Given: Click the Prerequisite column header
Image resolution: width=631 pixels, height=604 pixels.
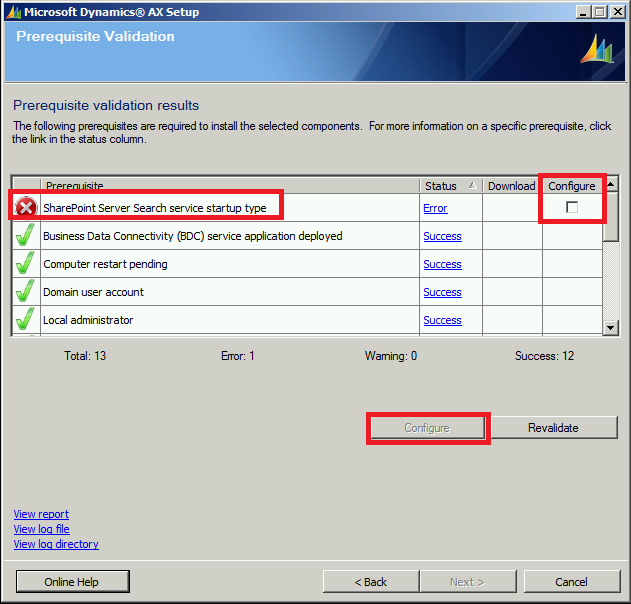Looking at the screenshot, I should pyautogui.click(x=230, y=186).
